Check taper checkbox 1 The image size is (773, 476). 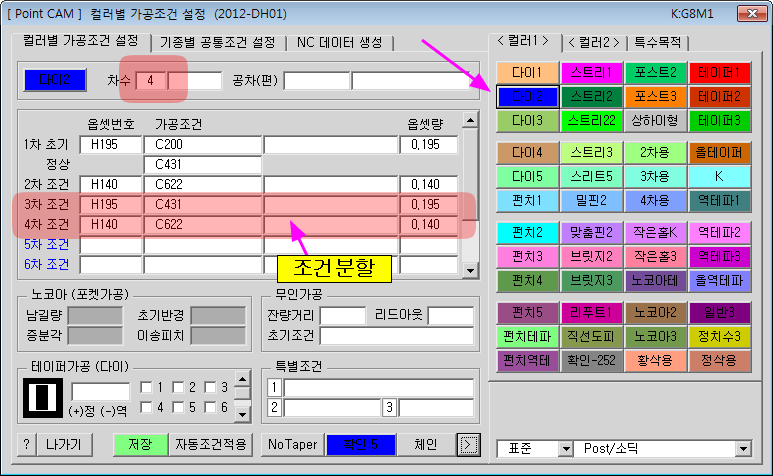146,387
